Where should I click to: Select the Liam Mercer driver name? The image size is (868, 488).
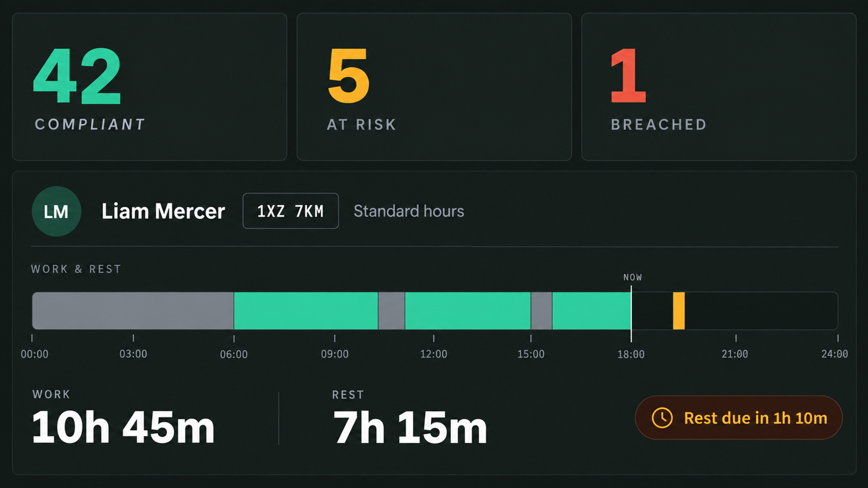tap(163, 211)
